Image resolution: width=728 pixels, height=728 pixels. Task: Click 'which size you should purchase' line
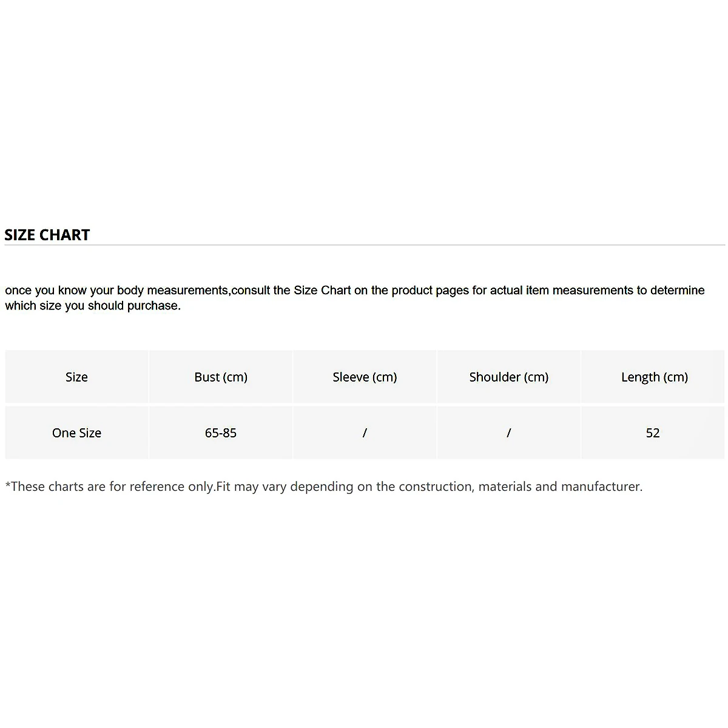click(93, 306)
